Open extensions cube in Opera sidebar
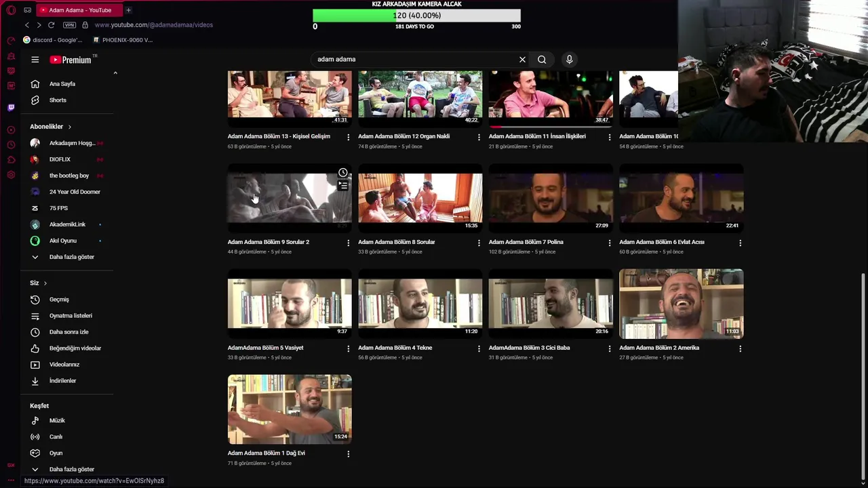This screenshot has height=488, width=868. (x=11, y=160)
